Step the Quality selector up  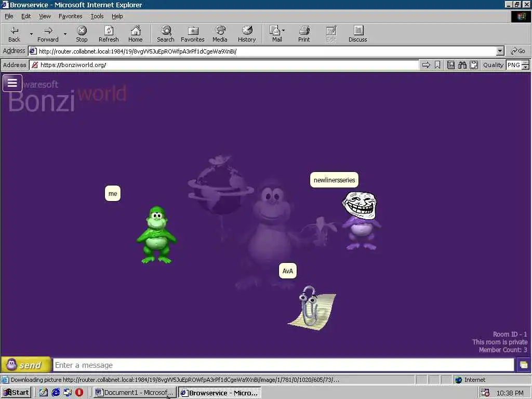click(x=526, y=62)
